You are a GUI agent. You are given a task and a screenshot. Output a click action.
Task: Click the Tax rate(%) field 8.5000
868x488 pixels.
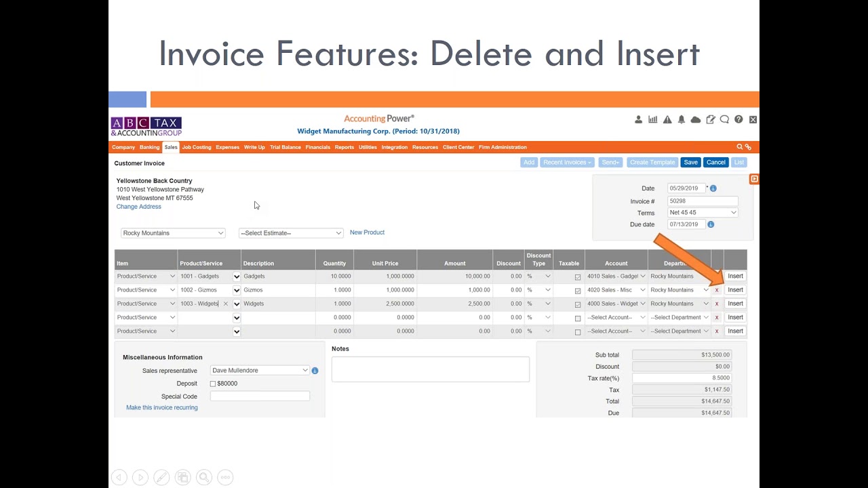tap(682, 378)
